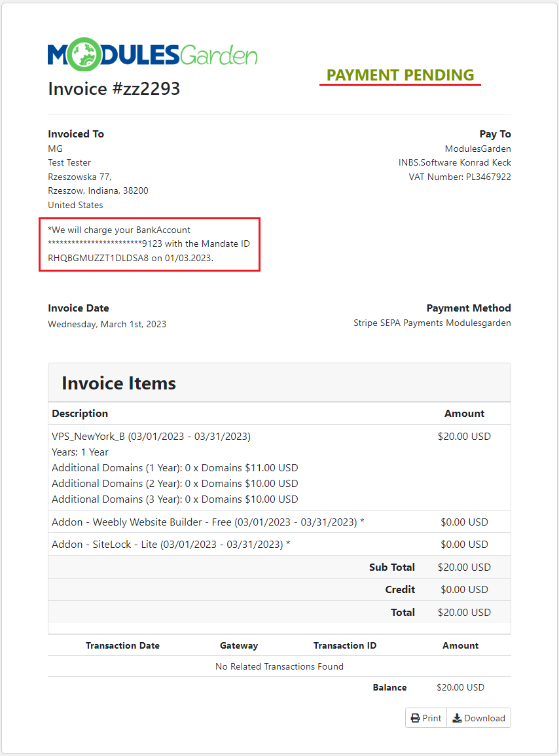This screenshot has width=559, height=756.
Task: Click the ModulesGarden logo
Action: point(153,54)
